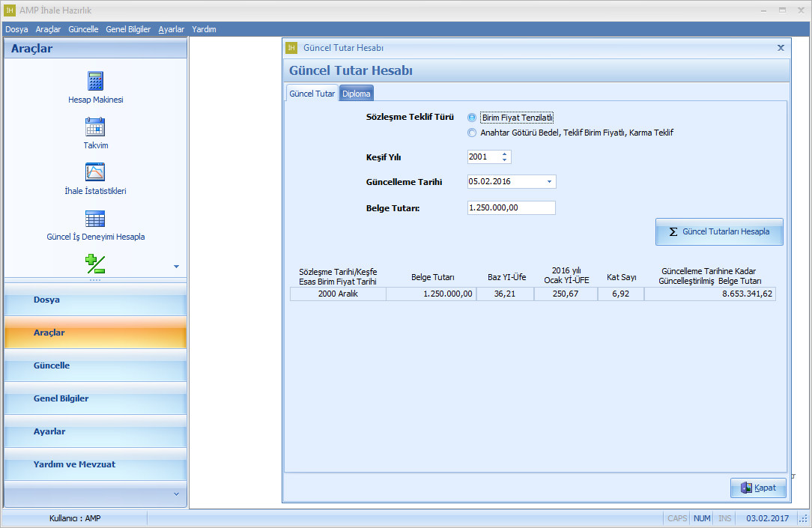Open the İhale İstatistikleri chart icon
The width and height of the screenshot is (812, 528).
point(95,172)
